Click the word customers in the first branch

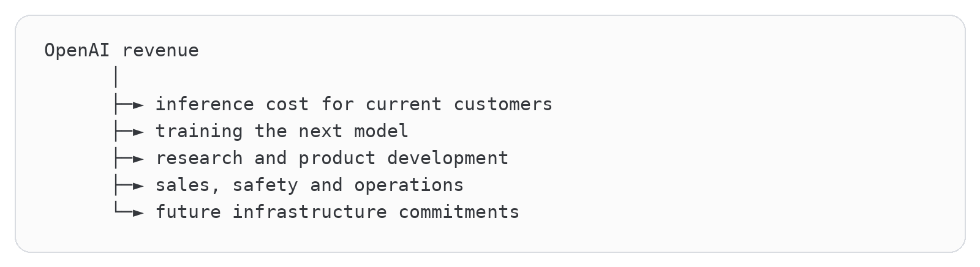503,105
